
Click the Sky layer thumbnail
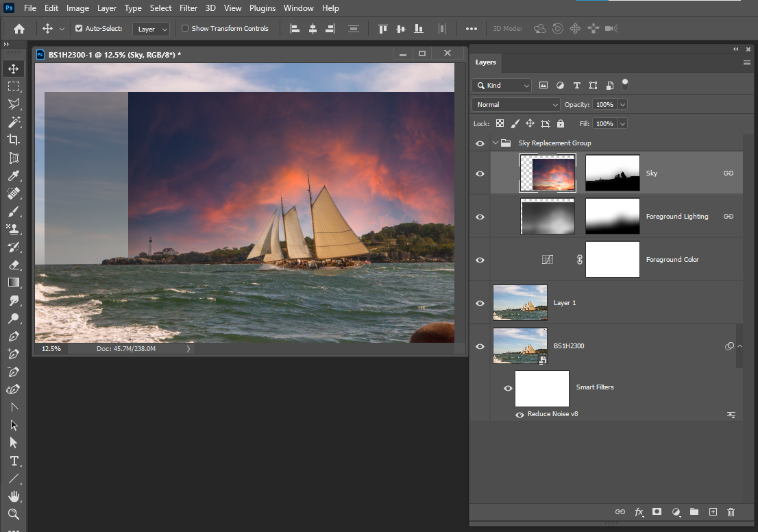coord(548,173)
